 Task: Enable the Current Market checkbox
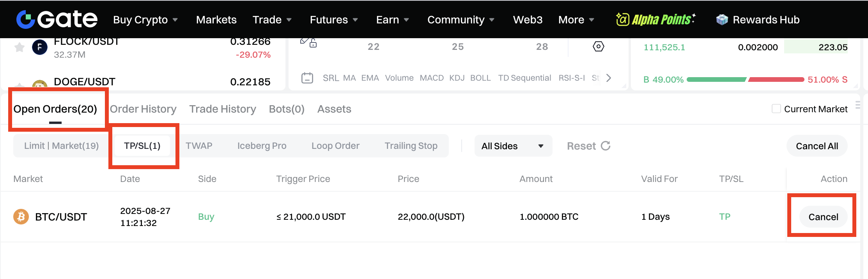coord(776,109)
